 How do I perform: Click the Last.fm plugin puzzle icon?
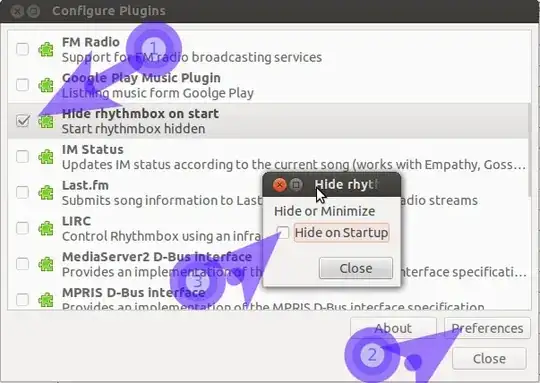point(46,193)
